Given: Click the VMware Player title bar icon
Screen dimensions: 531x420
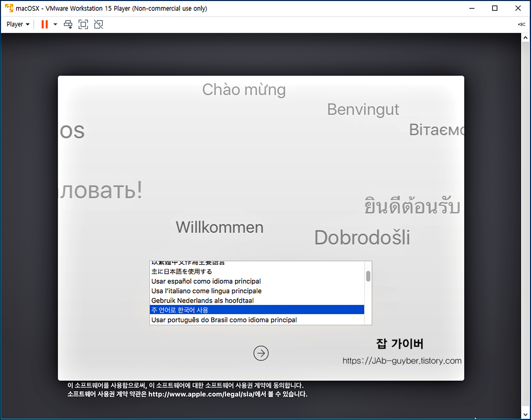Looking at the screenshot, I should [9, 8].
